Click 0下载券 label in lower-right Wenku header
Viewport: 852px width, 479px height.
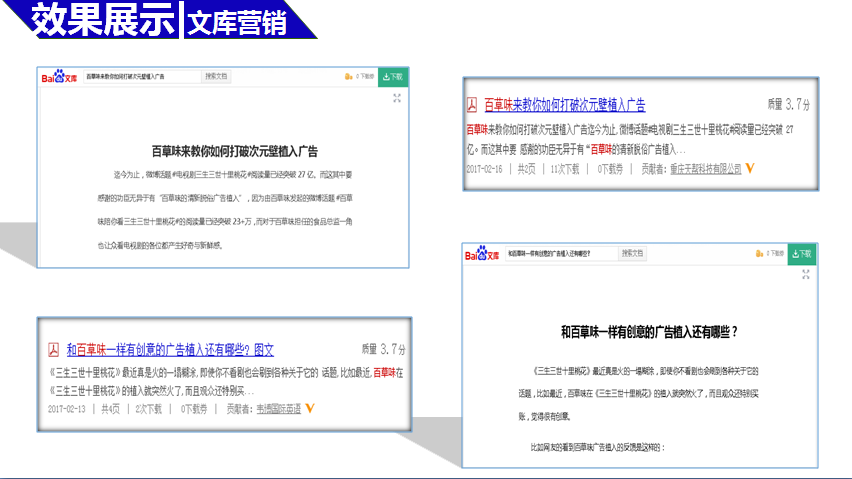tap(775, 254)
